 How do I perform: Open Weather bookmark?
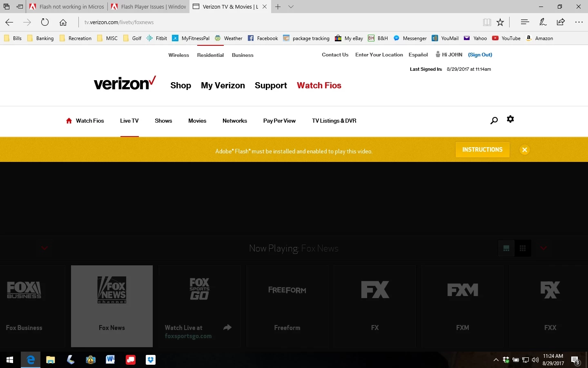point(229,38)
